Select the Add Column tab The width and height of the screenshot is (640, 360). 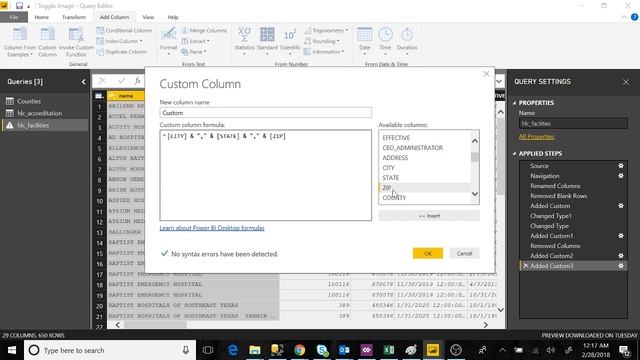[114, 17]
